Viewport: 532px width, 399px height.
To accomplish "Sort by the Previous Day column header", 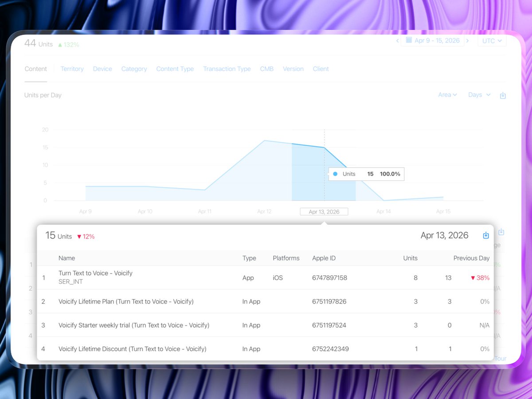I will pos(471,258).
